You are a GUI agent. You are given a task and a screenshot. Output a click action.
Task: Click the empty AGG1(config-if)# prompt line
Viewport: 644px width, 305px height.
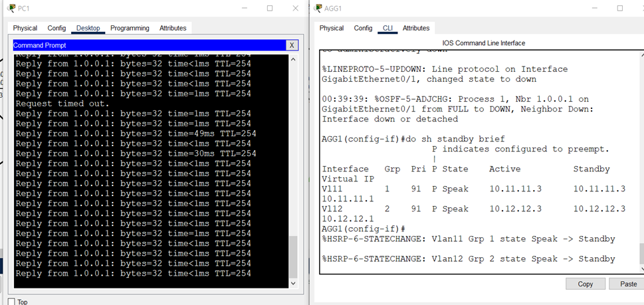pyautogui.click(x=364, y=229)
